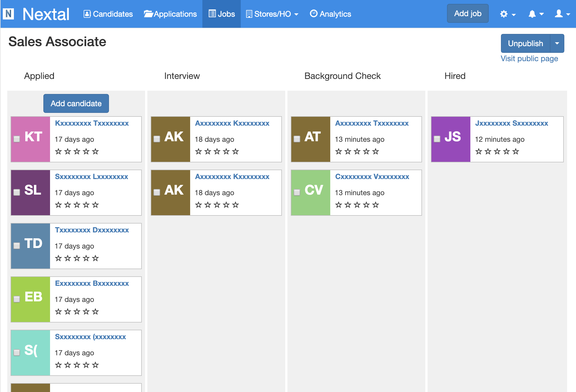This screenshot has width=576, height=392.
Task: Check the CV candidate checkbox
Action: [297, 192]
